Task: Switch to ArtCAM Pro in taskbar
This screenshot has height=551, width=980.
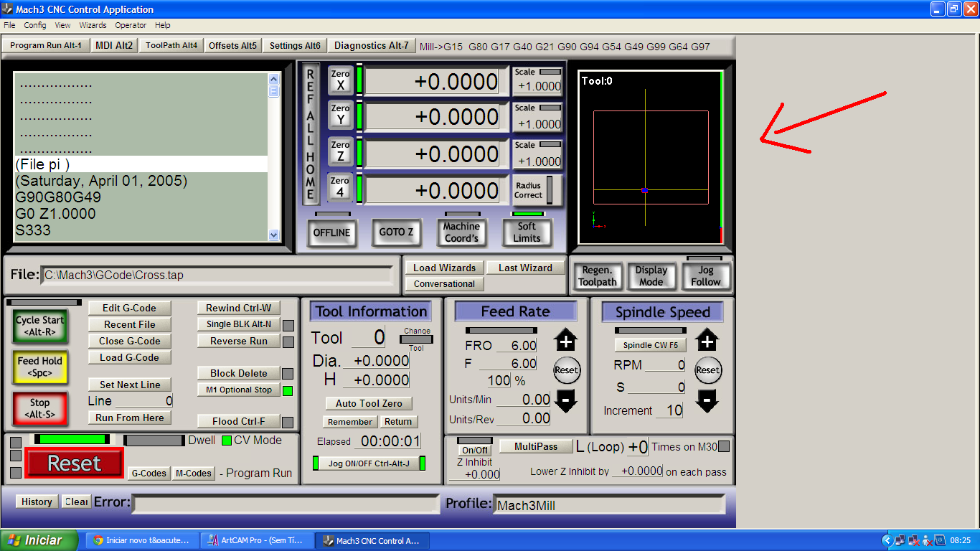Action: (257, 540)
